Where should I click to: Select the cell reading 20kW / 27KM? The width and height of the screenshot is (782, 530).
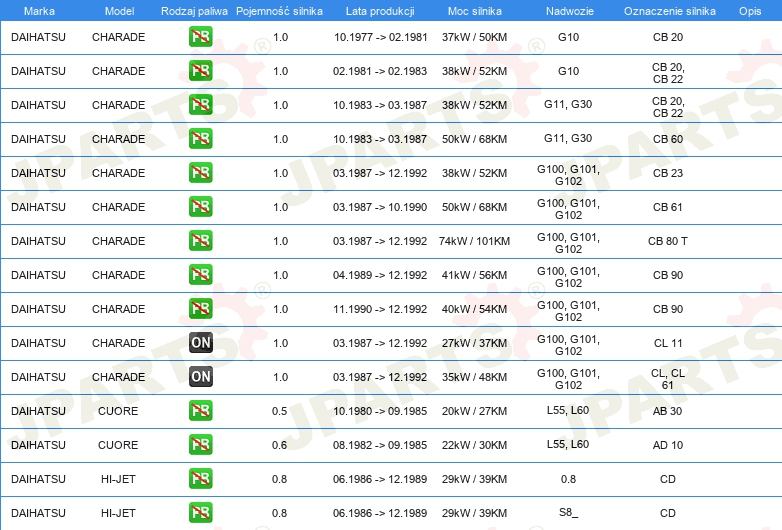(474, 411)
